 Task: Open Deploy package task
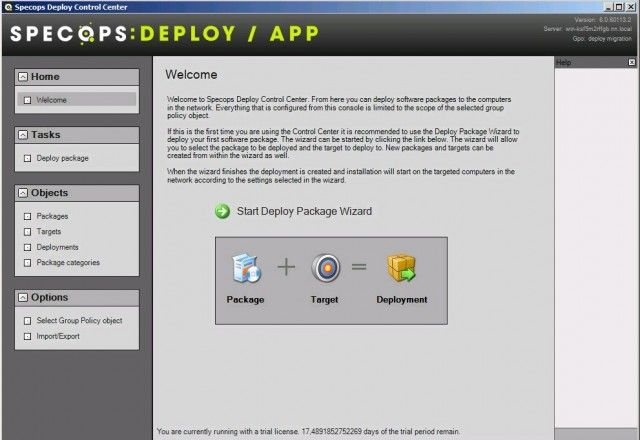(62, 158)
